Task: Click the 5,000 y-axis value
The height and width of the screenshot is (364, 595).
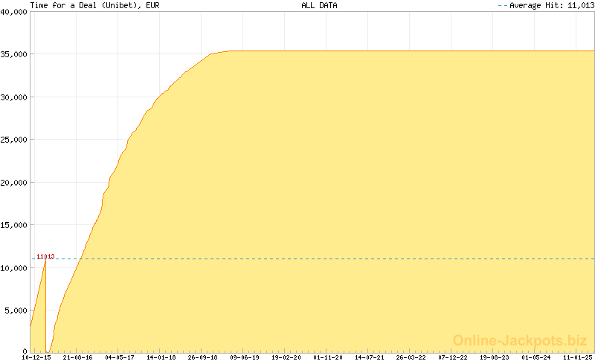Action: click(x=16, y=310)
